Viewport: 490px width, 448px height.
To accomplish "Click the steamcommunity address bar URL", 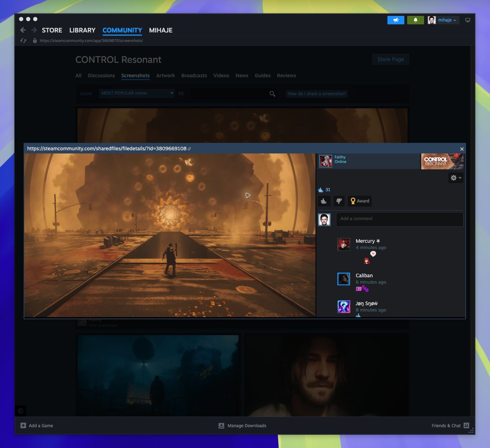I will (x=91, y=41).
